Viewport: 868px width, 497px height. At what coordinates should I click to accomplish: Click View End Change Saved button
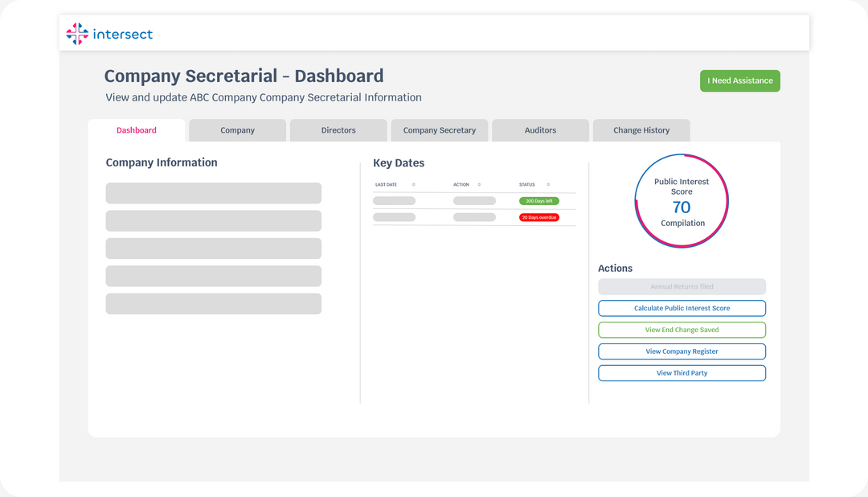click(x=682, y=330)
